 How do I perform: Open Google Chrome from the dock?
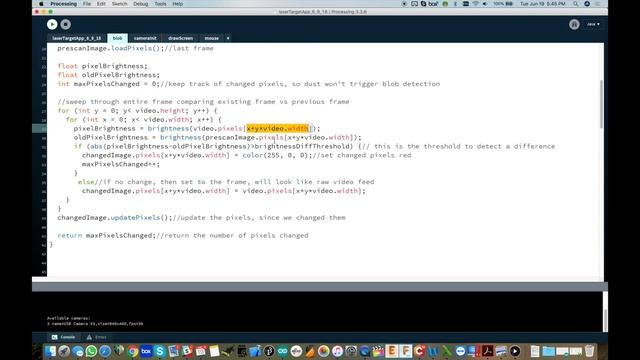pyautogui.click(x=133, y=351)
